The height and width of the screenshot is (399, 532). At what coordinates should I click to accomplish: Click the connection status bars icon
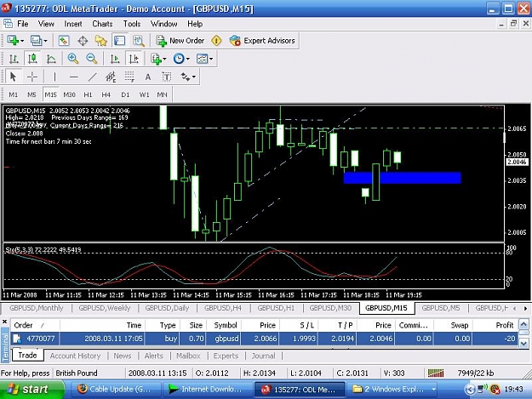pos(436,373)
